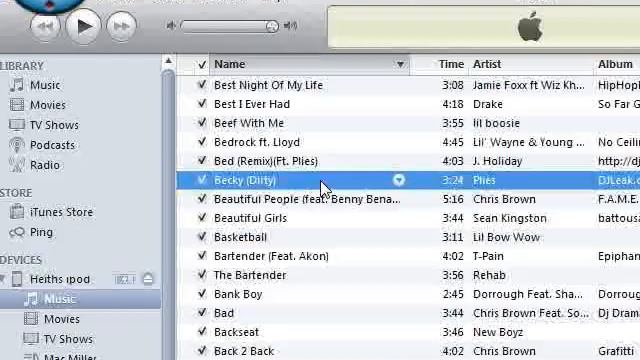Collapse the Heiths ipod device tree
640x360 pixels.
(2, 279)
